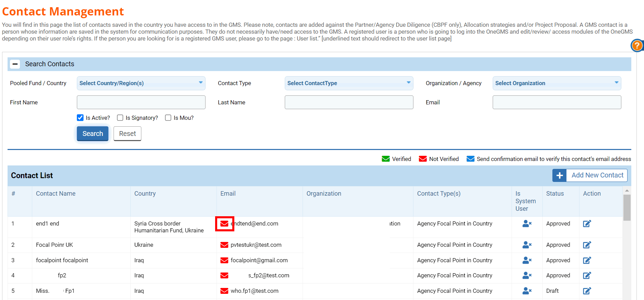Open the orange help question mark icon

point(637,45)
